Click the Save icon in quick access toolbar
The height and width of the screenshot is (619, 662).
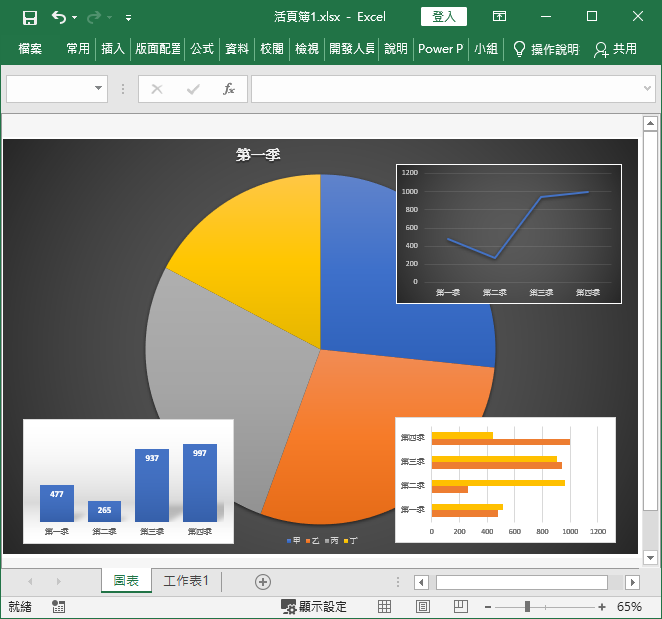(30, 17)
